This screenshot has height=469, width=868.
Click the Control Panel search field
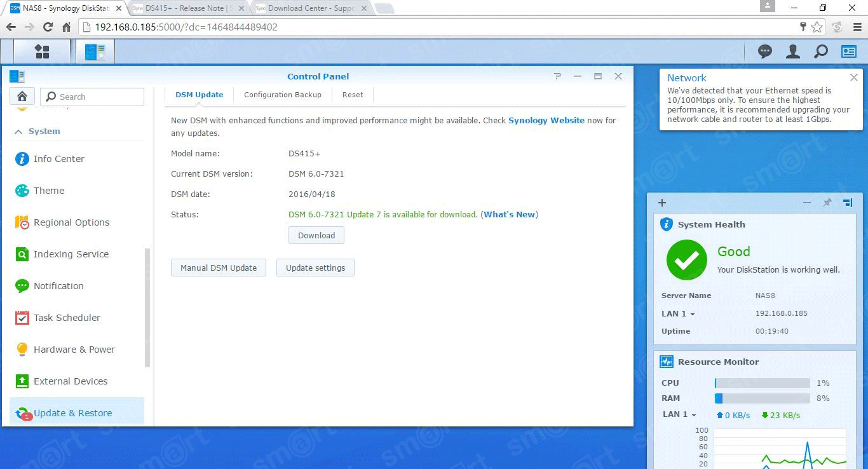[x=92, y=97]
